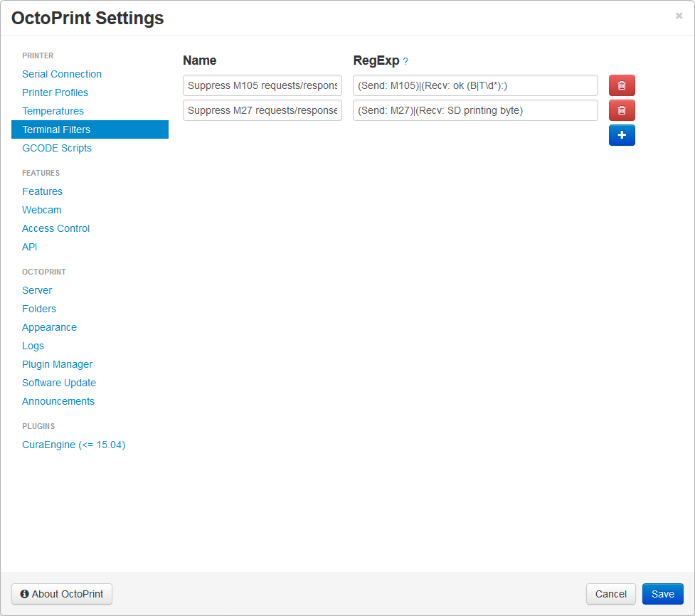This screenshot has height=616, width=695.
Task: Open Announcements settings
Action: pos(58,401)
